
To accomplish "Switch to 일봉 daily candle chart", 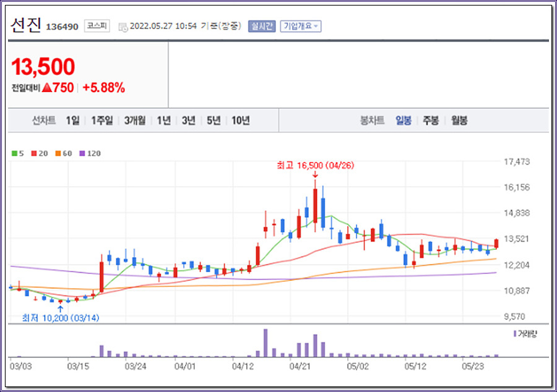I will [x=404, y=121].
